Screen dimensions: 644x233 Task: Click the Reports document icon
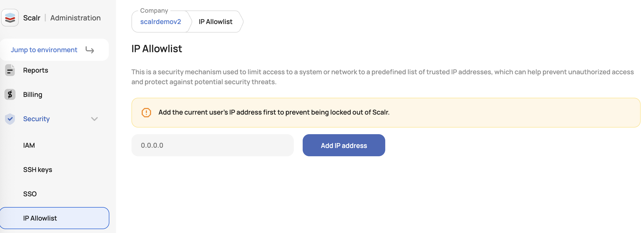pyautogui.click(x=10, y=70)
